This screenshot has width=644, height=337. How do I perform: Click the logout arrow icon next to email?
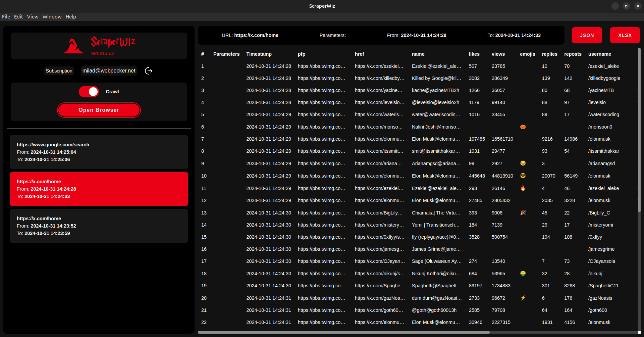(149, 71)
